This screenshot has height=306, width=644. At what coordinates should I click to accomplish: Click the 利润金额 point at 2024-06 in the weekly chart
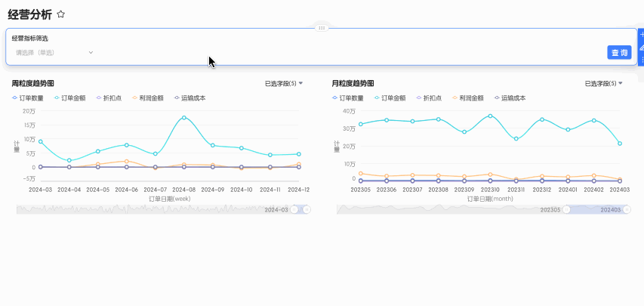pos(127,161)
